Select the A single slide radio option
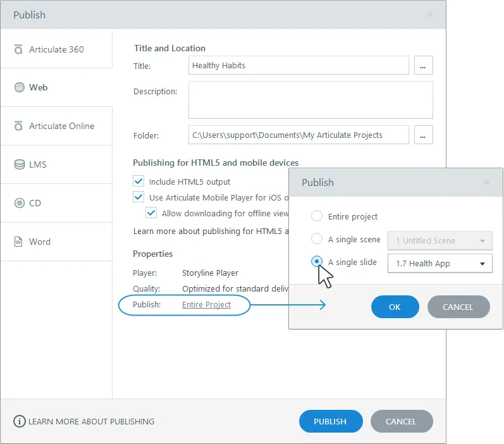Viewport: 504px width, 444px height. 317,261
